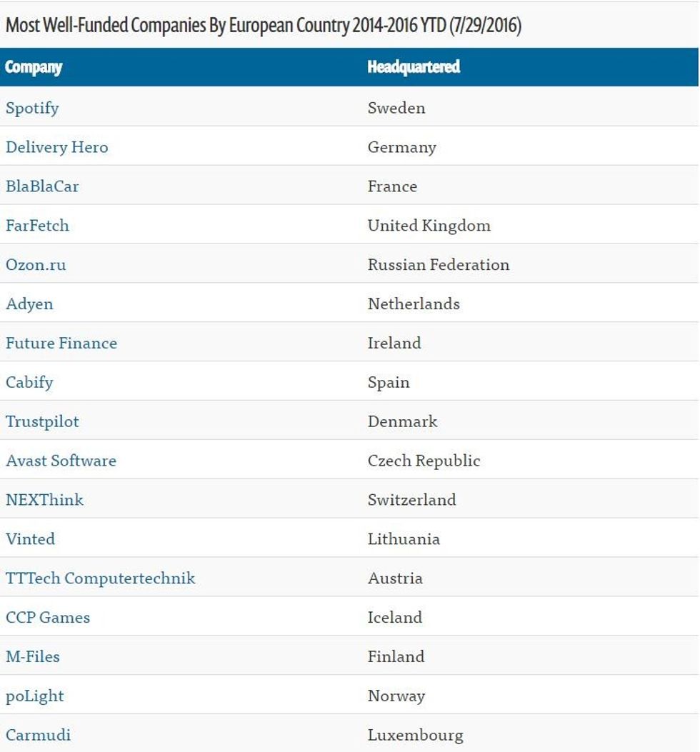
Task: Click the Cabify link
Action: [x=29, y=382]
